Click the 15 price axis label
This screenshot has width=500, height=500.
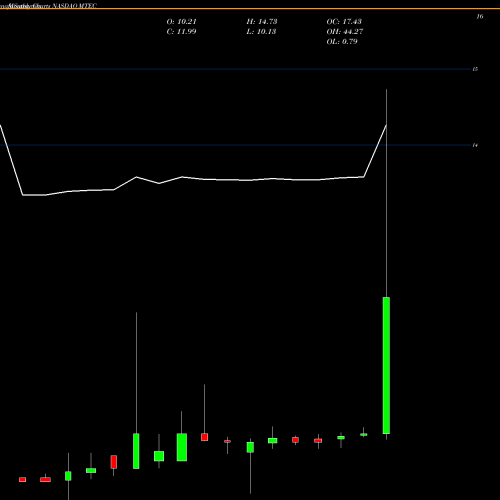point(476,69)
